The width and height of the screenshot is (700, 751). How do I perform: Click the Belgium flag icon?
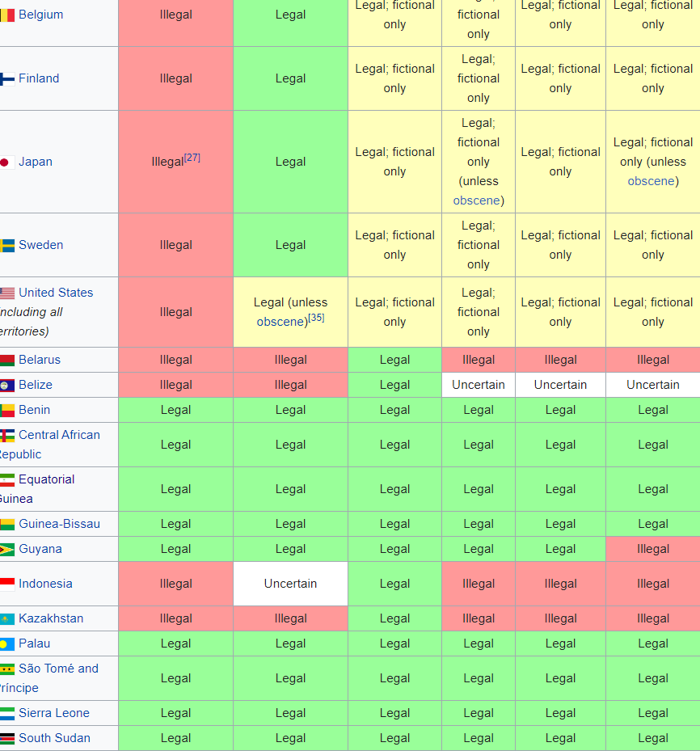pyautogui.click(x=7, y=15)
